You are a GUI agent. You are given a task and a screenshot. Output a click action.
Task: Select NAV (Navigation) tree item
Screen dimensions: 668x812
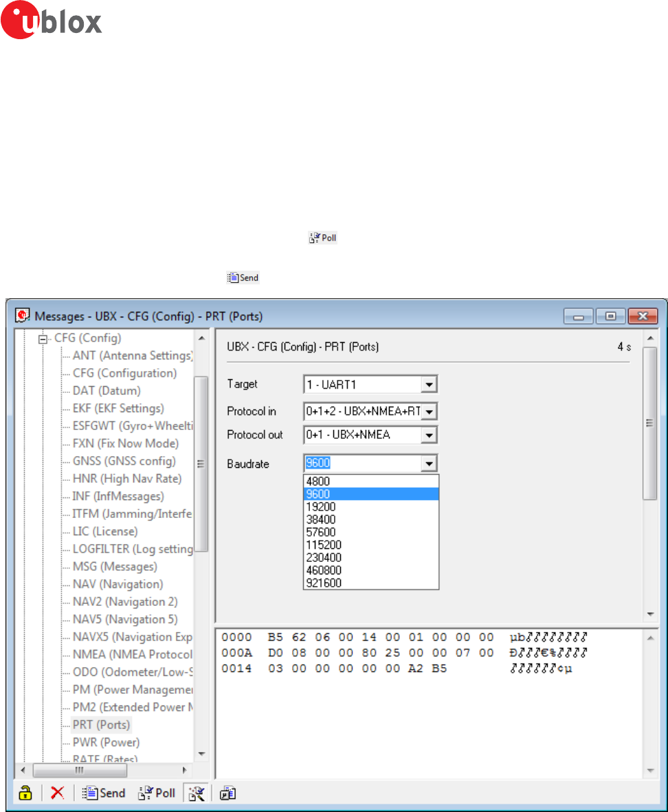118,584
